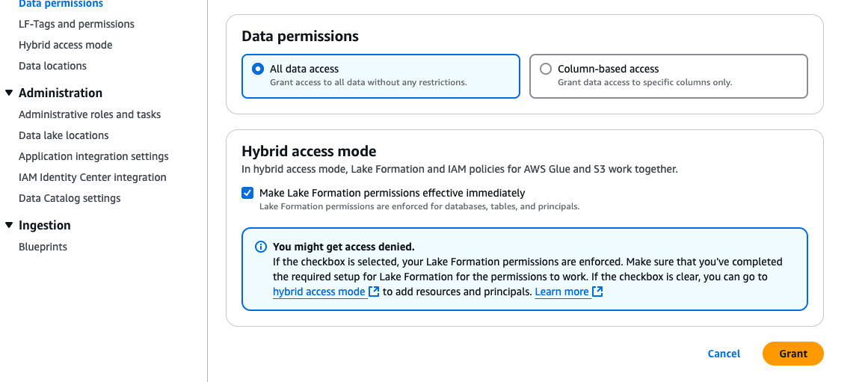Click external link icon beside hybrid access mode
Screen dimensions: 868x382
[374, 292]
